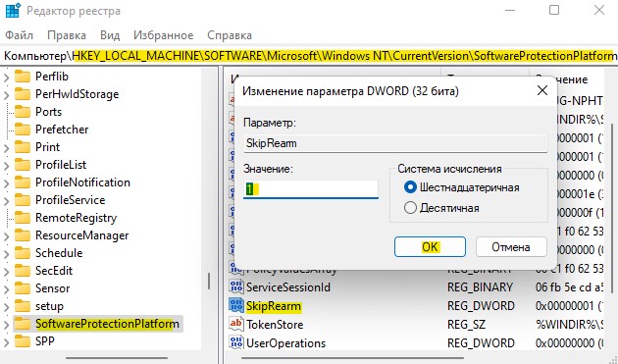Click the values pane vertical scrollbar
Viewport: 618px width, 364px height.
611,209
